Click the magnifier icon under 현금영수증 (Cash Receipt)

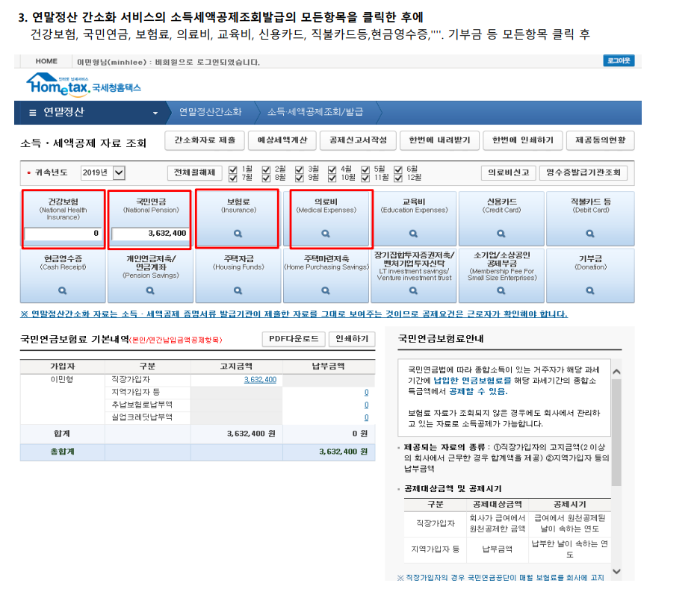click(63, 290)
